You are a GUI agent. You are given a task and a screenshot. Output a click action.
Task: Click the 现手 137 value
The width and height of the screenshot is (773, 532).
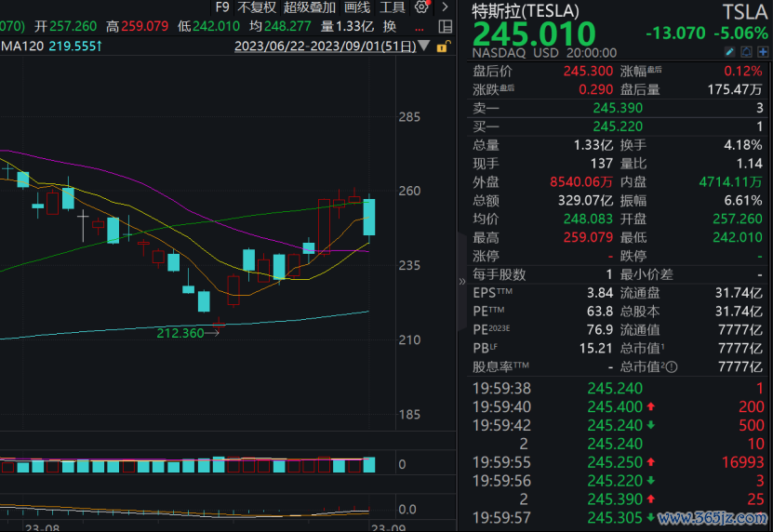coord(602,164)
